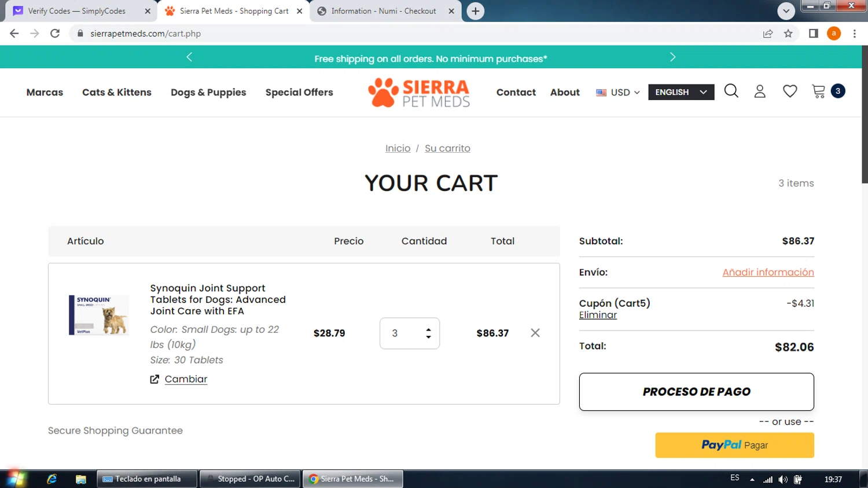The width and height of the screenshot is (868, 488).
Task: Open the wishlist heart icon
Action: 790,91
